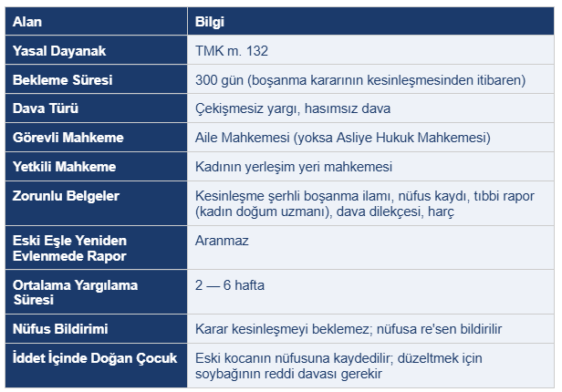This screenshot has height=392, width=562.
Task: Select 'Ortalama Yargılama Süresi' row label
Action: tap(75, 292)
